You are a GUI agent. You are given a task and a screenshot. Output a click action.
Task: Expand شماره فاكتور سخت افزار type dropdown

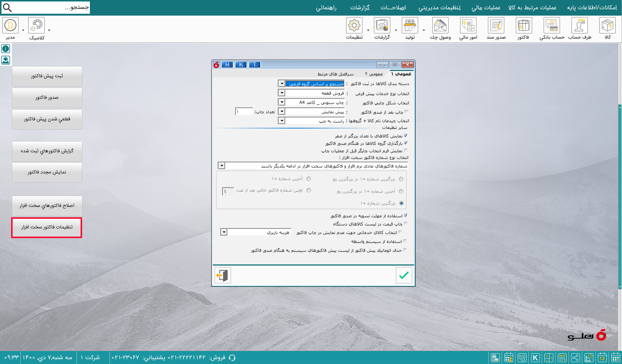[x=221, y=166]
